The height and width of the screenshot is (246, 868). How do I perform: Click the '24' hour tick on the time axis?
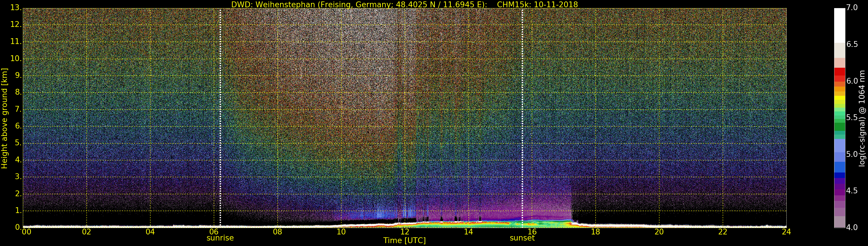pyautogui.click(x=786, y=232)
